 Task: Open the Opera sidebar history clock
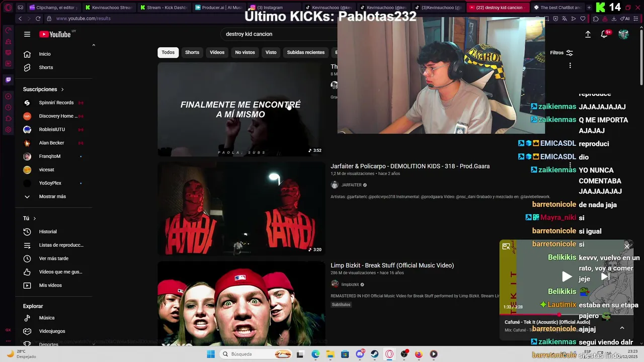point(8,108)
